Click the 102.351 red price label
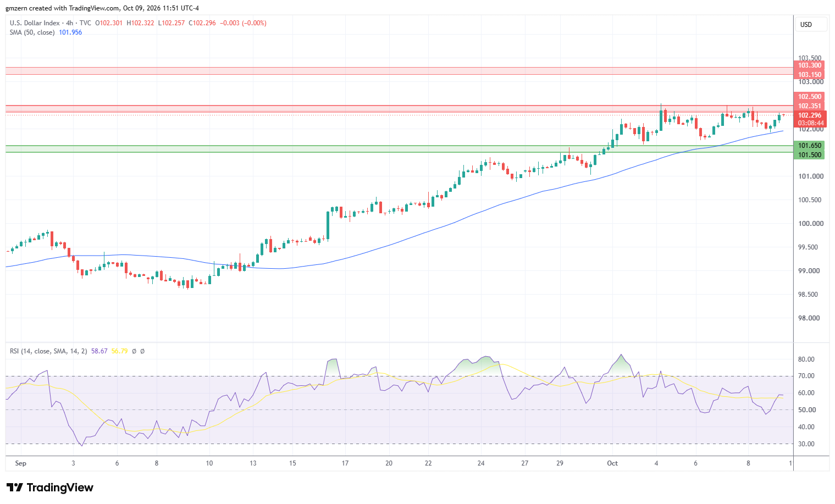This screenshot has width=835, height=504. (810, 106)
